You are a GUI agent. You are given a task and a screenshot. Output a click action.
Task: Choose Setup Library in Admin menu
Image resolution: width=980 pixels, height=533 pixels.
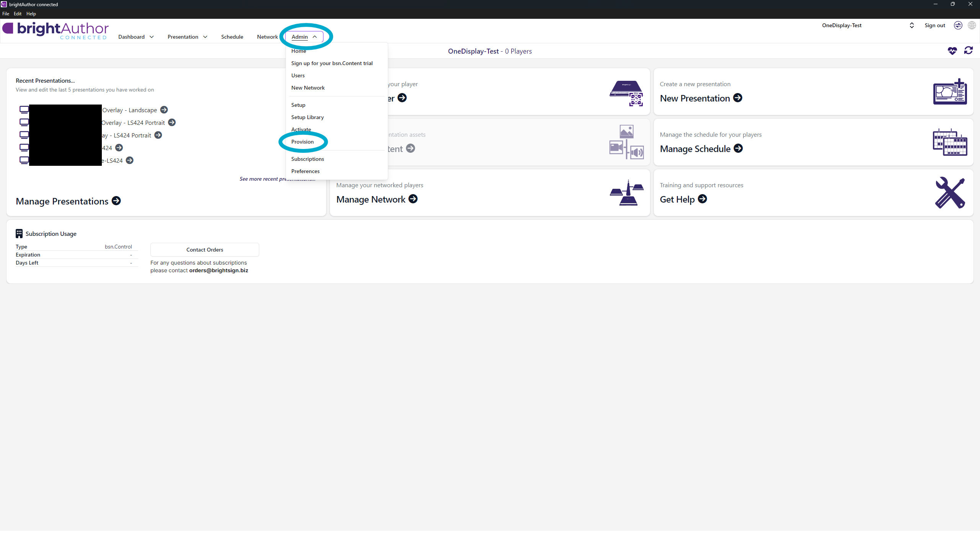[x=307, y=117]
